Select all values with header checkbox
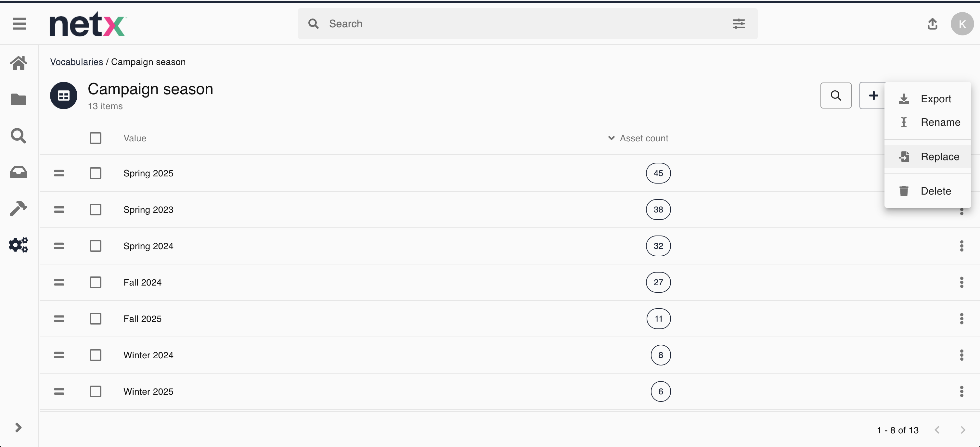The height and width of the screenshot is (447, 980). click(x=96, y=138)
